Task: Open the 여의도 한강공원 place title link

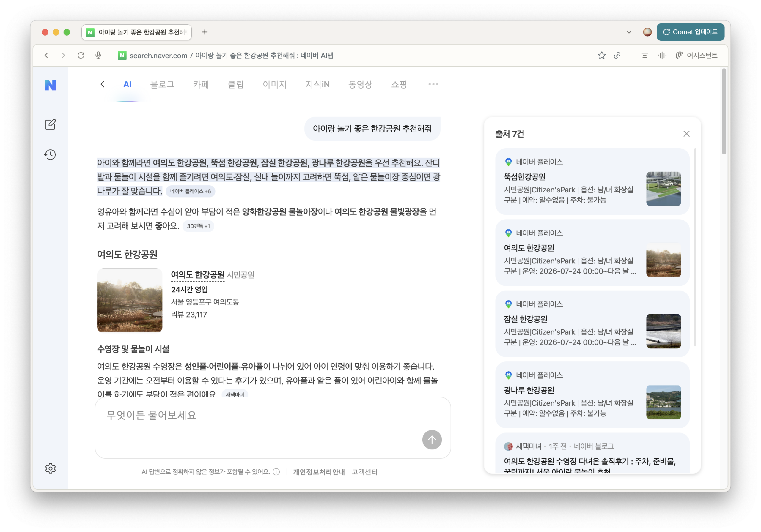Action: pos(198,274)
